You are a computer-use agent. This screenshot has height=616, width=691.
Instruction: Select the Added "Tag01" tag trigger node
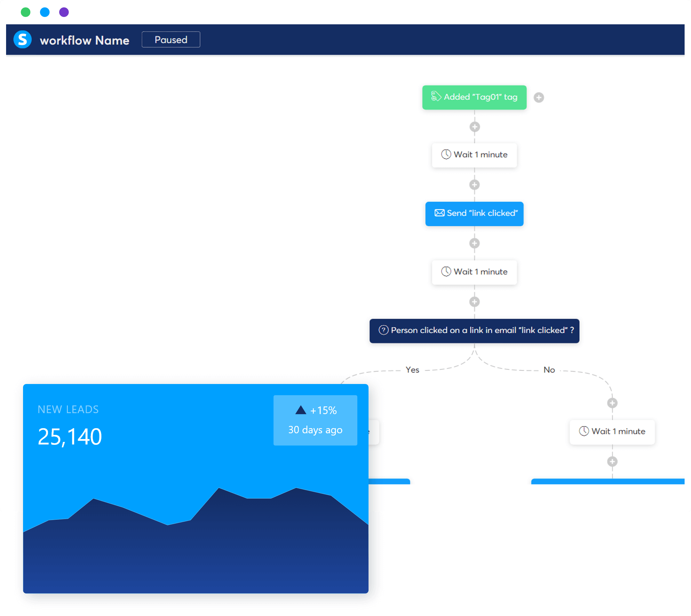[474, 97]
